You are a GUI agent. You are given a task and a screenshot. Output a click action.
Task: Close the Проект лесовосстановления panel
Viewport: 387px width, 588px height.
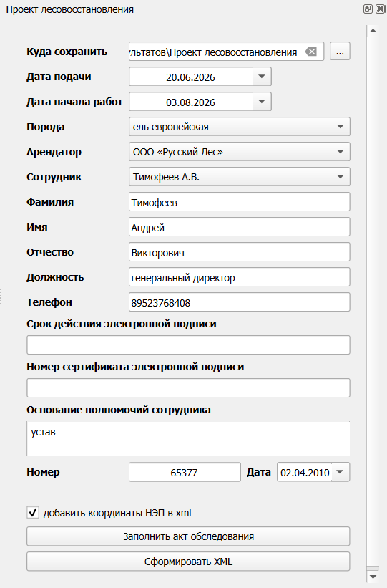click(x=380, y=9)
